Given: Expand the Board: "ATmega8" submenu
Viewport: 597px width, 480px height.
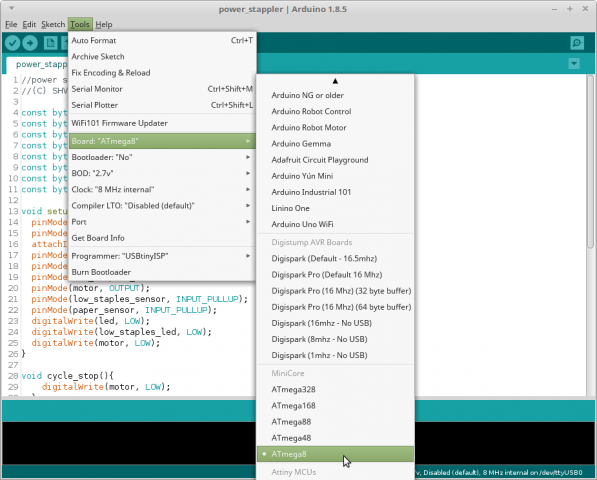Looking at the screenshot, I should tap(162, 141).
